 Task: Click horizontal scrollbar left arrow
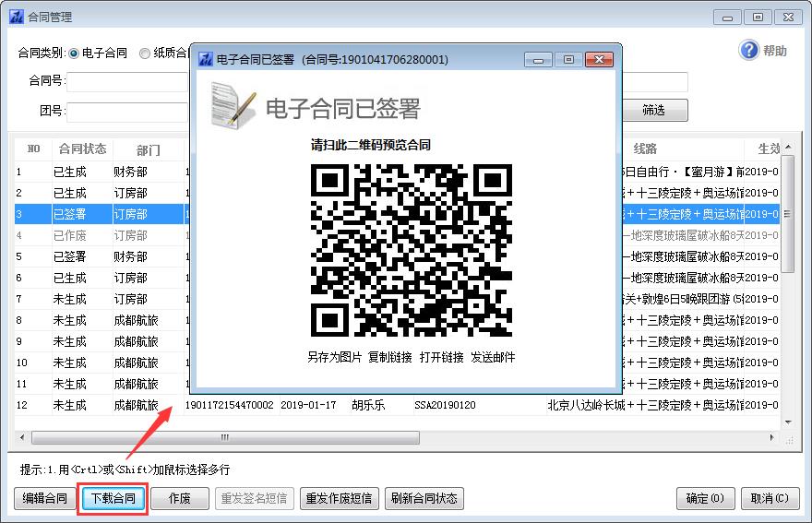click(x=22, y=437)
